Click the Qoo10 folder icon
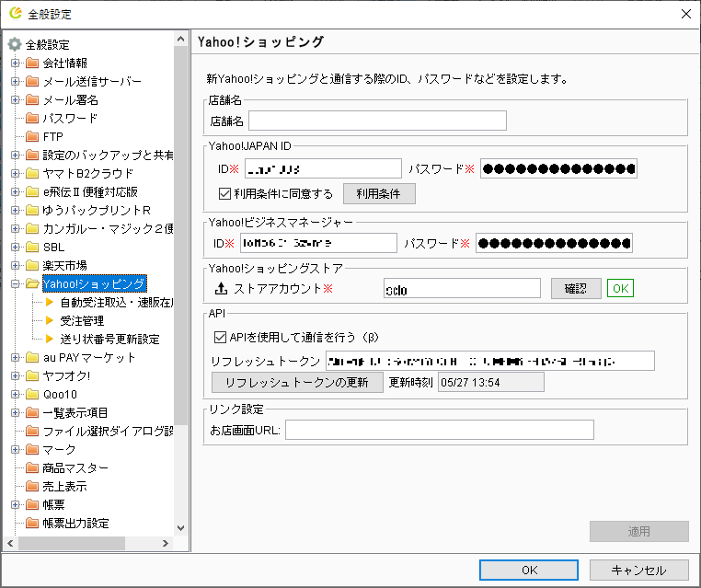Screen dimensions: 701x588 click(32, 394)
